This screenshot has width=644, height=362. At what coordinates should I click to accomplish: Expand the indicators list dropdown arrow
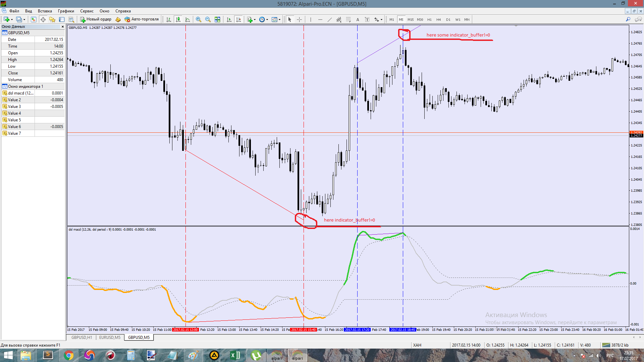255,19
